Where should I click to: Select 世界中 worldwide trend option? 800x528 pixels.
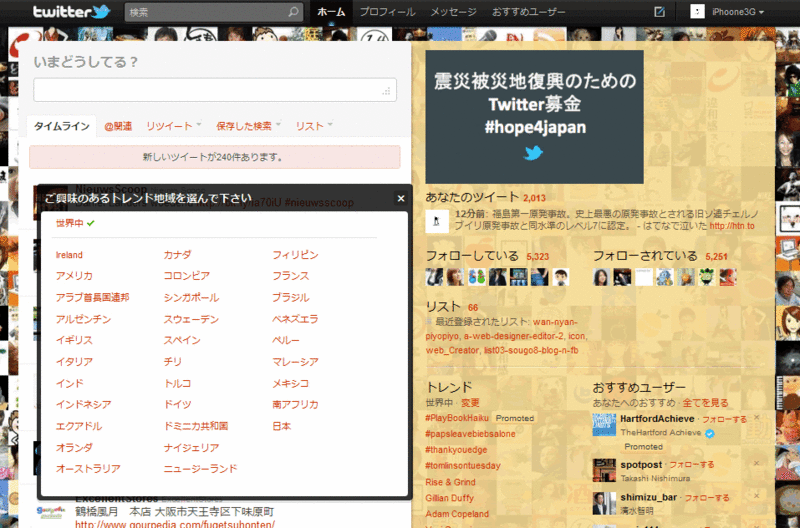click(69, 223)
